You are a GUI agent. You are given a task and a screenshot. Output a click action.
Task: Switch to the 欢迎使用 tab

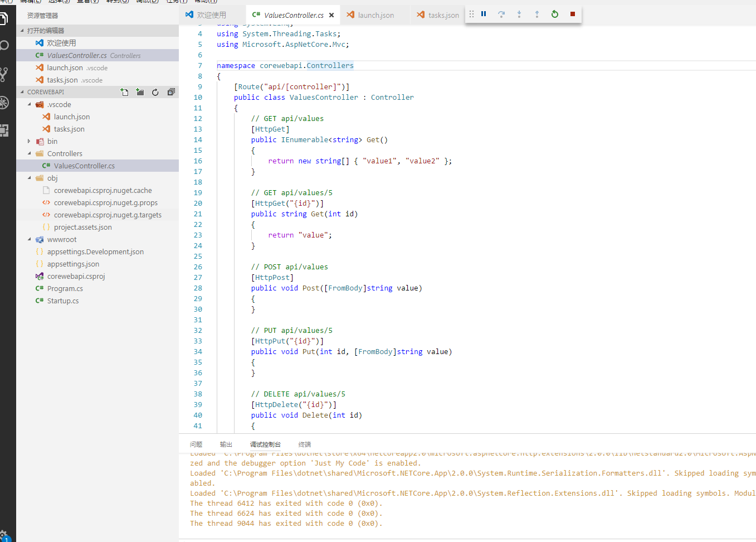[212, 15]
